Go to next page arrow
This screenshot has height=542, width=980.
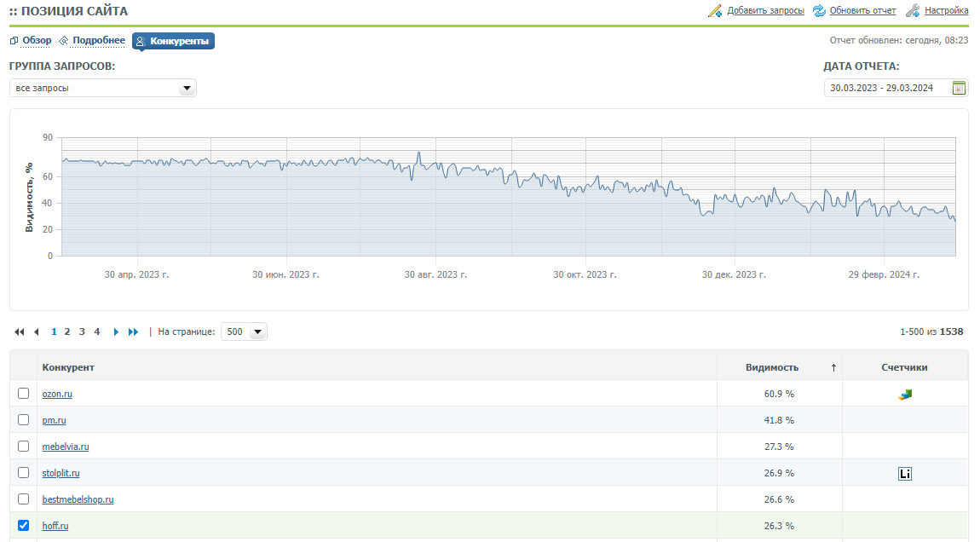[x=116, y=332]
